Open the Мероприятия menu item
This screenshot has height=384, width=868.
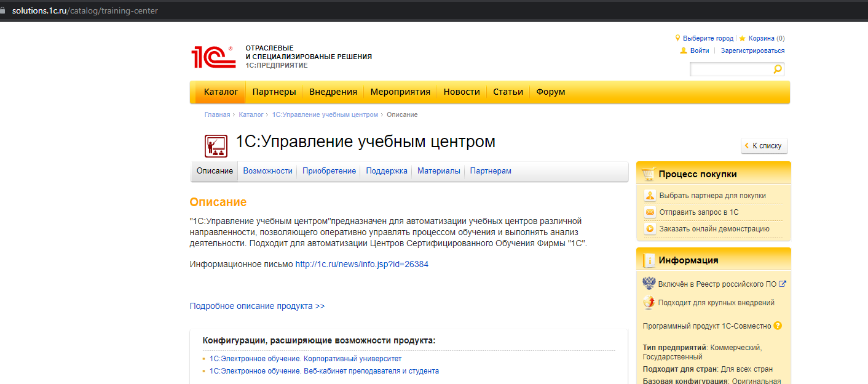coord(400,92)
